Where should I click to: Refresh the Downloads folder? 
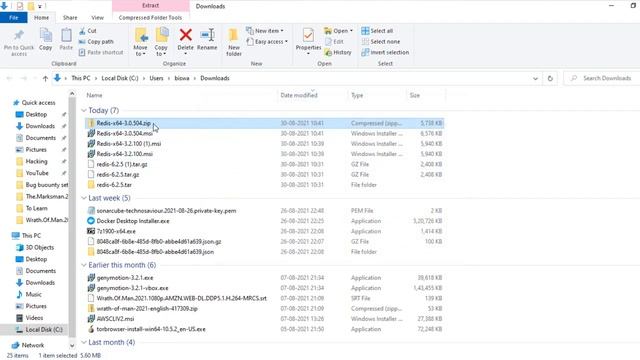tap(550, 78)
